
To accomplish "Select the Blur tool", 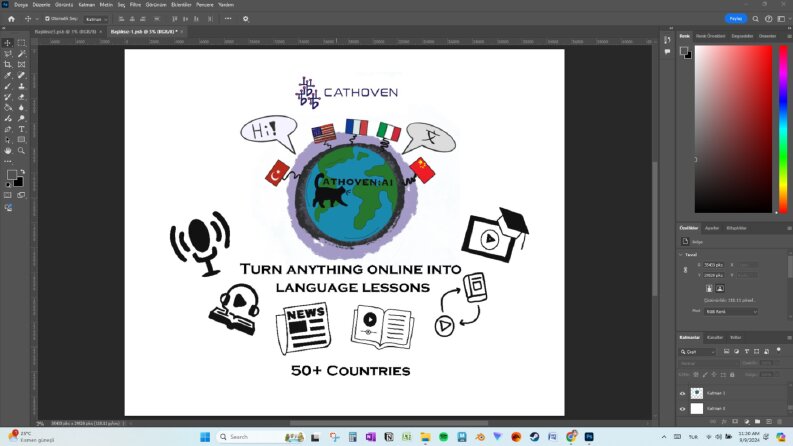I will (x=21, y=108).
